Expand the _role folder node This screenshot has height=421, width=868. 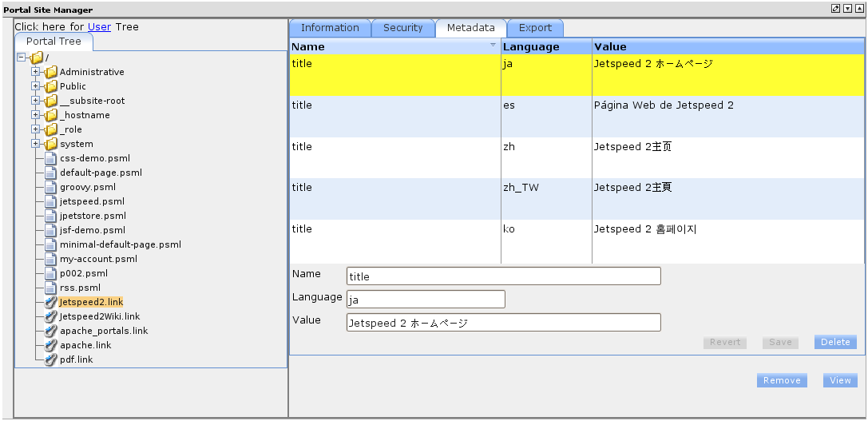(x=36, y=129)
